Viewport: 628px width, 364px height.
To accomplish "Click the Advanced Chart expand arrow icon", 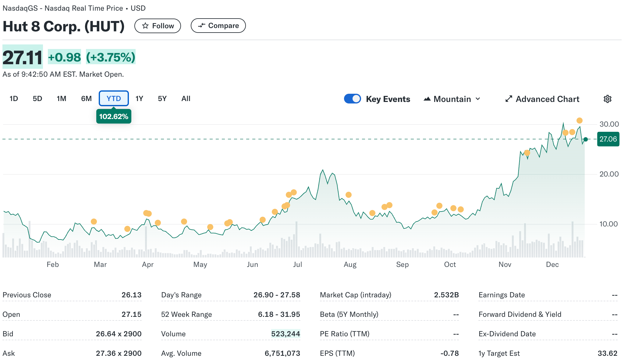I will pyautogui.click(x=509, y=99).
